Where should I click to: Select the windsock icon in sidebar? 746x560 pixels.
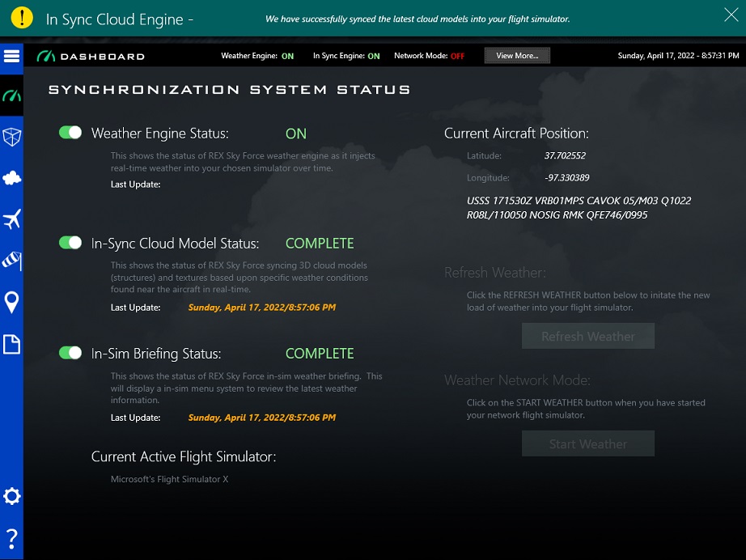click(11, 261)
